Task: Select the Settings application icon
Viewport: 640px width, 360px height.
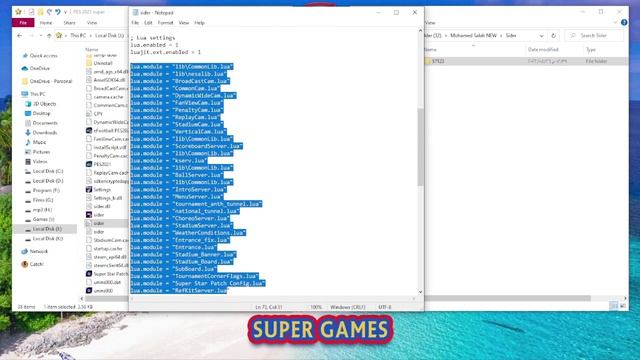Action: 89,189
